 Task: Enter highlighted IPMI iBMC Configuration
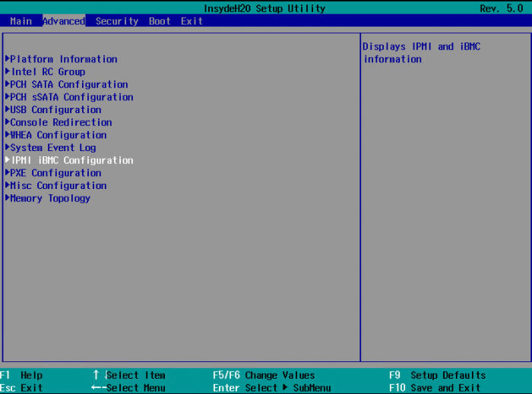click(x=71, y=160)
